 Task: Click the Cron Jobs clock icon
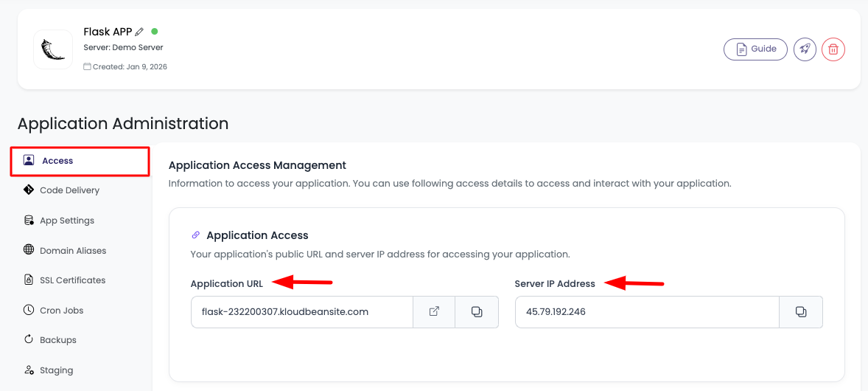click(x=28, y=310)
